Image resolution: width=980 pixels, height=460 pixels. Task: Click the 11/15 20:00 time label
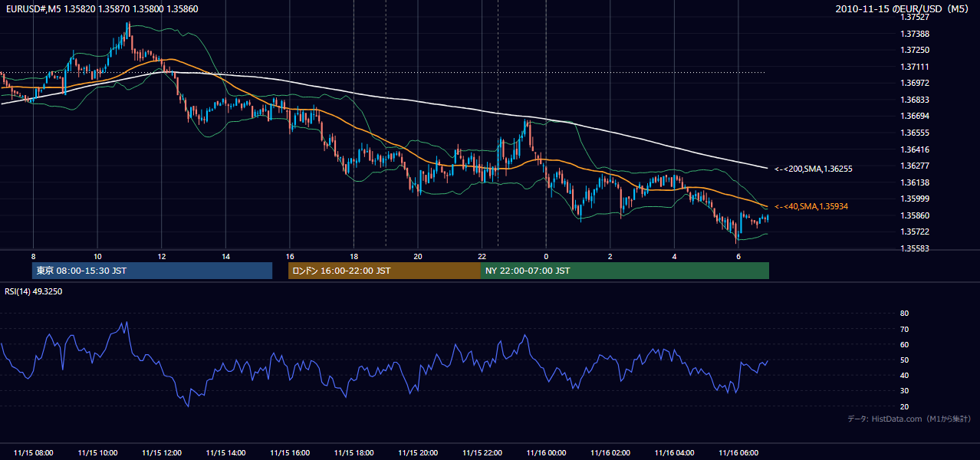click(x=418, y=453)
